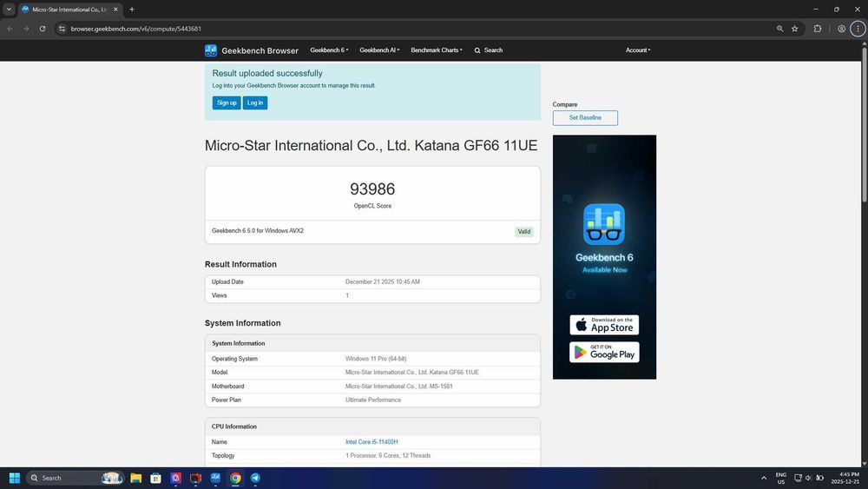Expand the Benchmark Charts dropdown menu
The image size is (868, 489).
[437, 50]
